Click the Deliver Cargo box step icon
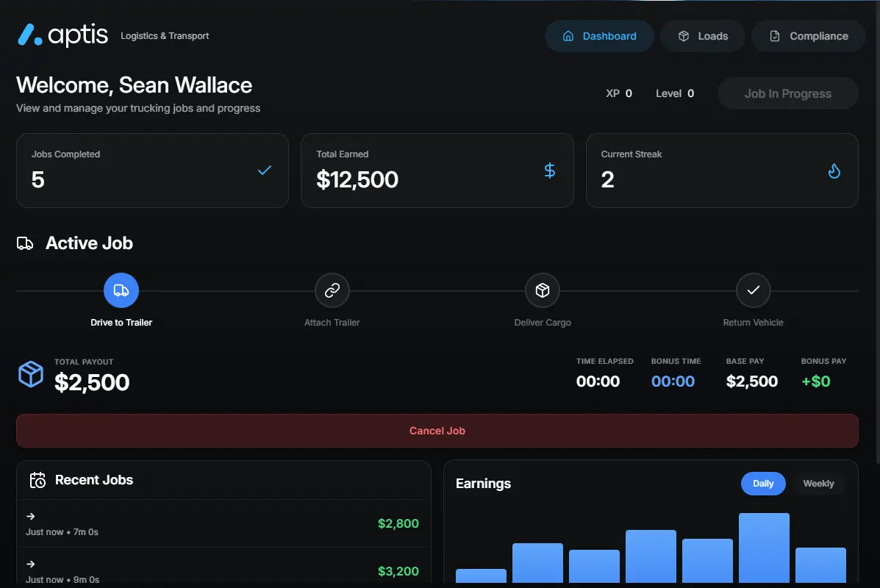Viewport: 880px width, 588px height. 543,290
